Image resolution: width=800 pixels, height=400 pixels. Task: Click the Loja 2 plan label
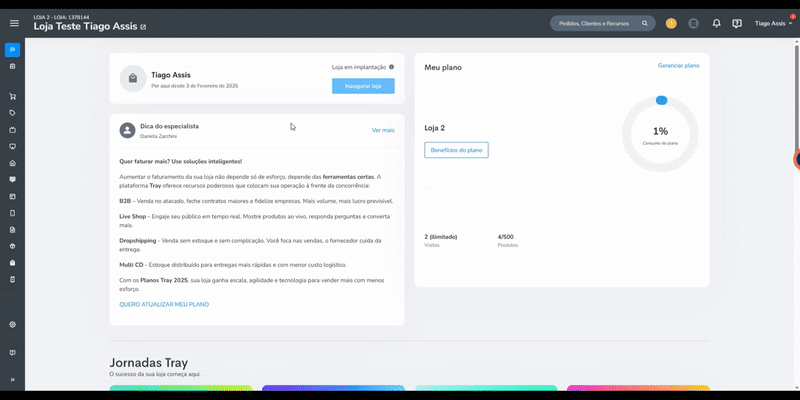(435, 128)
